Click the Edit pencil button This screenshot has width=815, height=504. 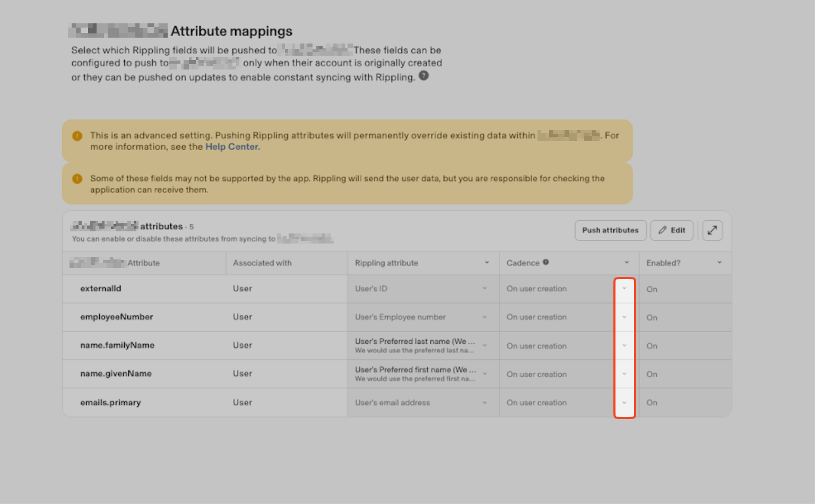672,230
